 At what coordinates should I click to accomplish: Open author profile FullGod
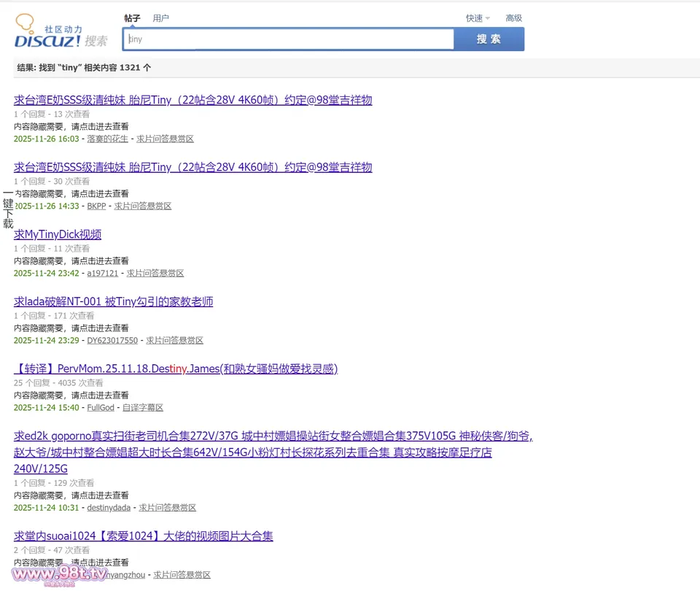click(x=101, y=407)
